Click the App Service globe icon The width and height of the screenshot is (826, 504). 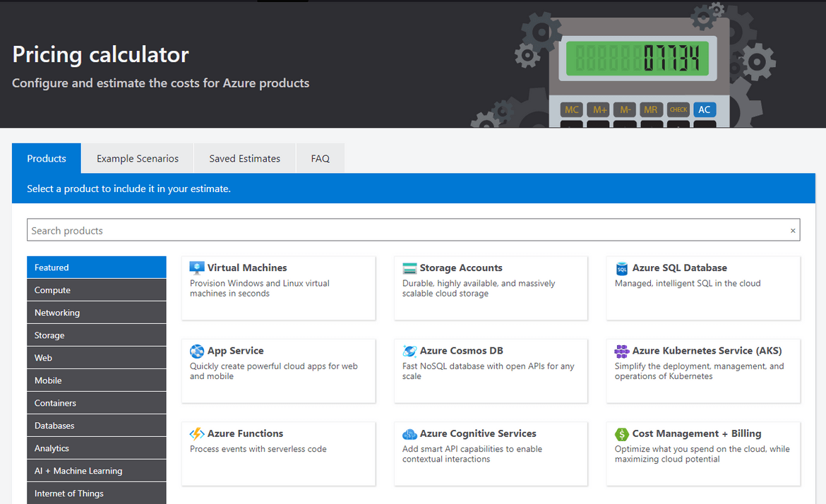(x=197, y=352)
